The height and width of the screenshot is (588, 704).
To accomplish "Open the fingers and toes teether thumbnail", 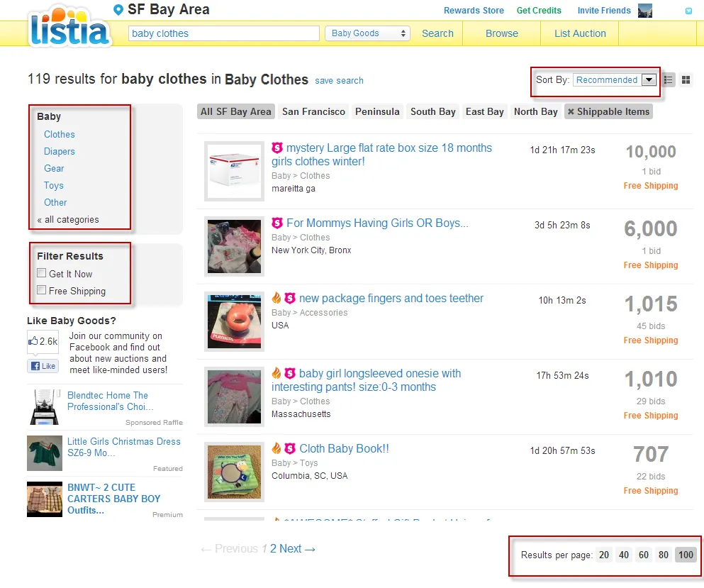I will 234,321.
